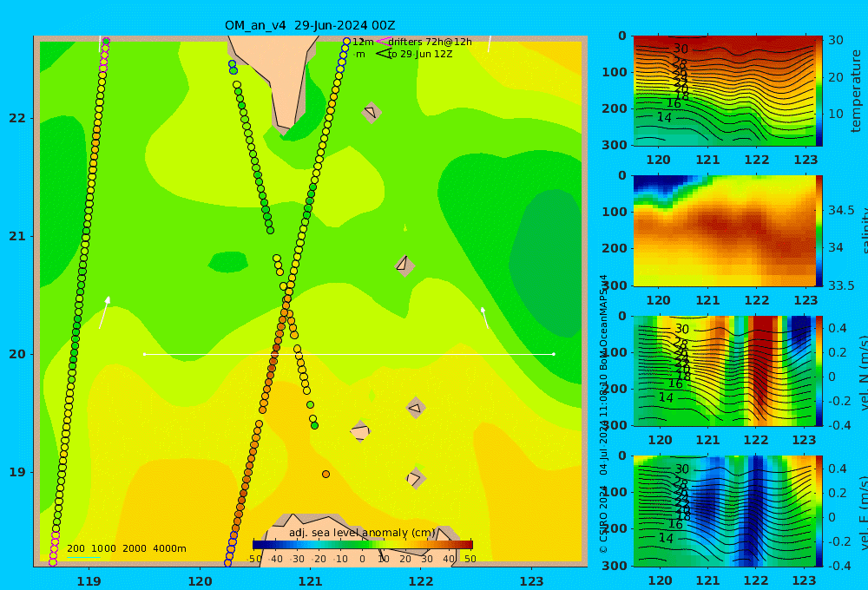Click the northward velocity section plot
The height and width of the screenshot is (590, 868).
[724, 370]
